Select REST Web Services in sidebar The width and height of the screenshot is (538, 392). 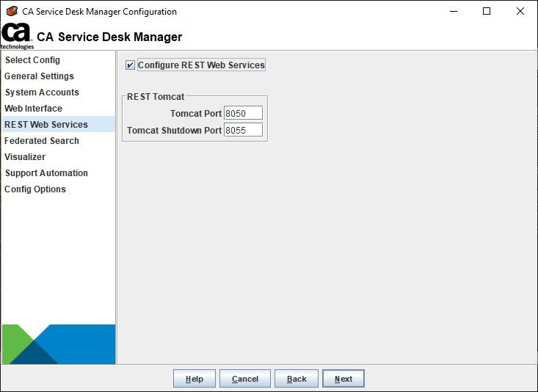click(x=58, y=124)
